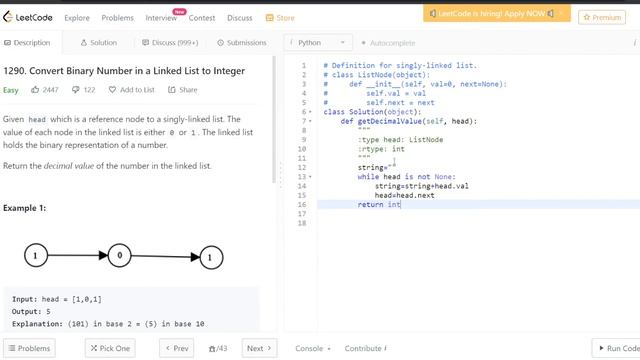640x360 pixels.
Task: Go to the Problems page
Action: pos(118,18)
